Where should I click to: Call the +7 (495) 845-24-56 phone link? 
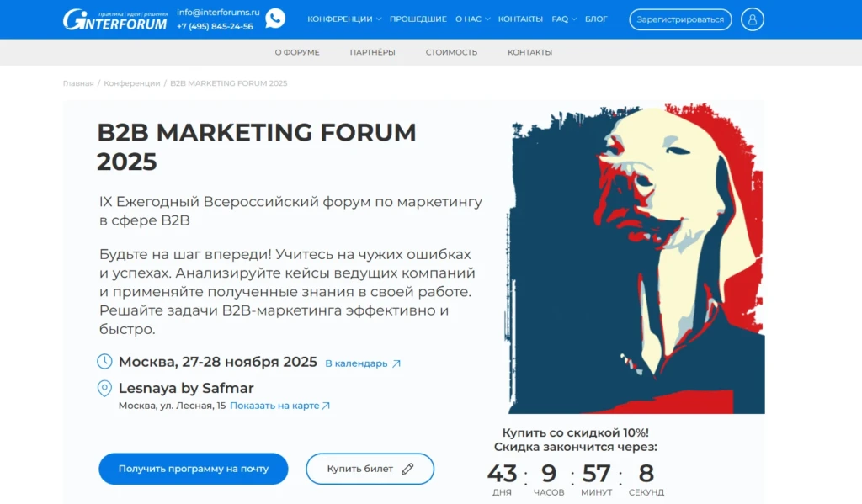pos(215,26)
